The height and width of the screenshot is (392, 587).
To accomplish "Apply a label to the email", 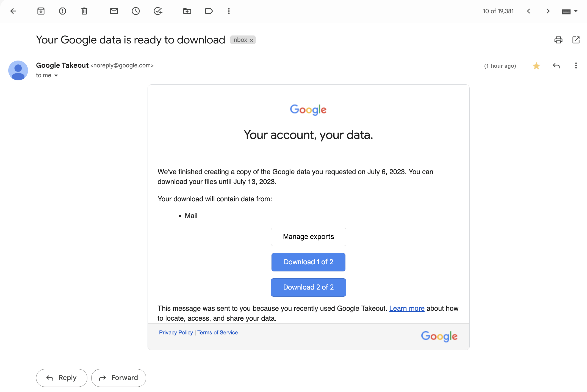I will click(209, 11).
